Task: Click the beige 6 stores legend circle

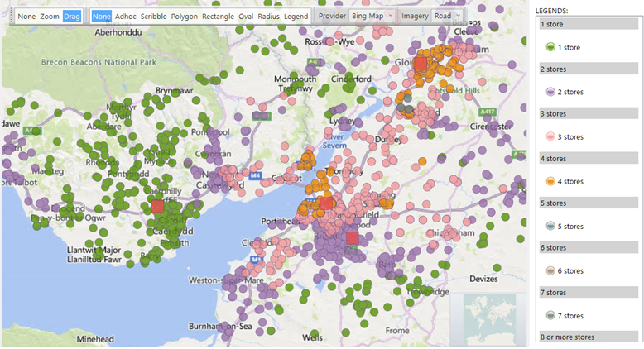Action: 550,270
